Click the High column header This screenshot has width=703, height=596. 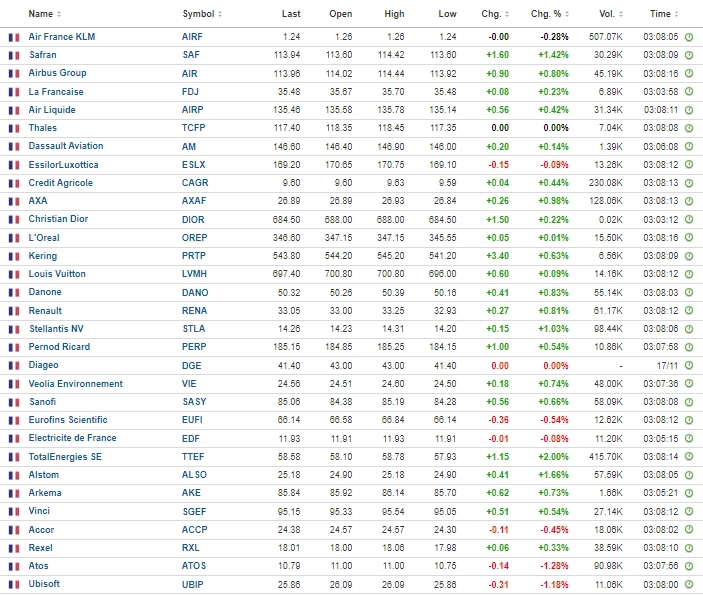394,14
